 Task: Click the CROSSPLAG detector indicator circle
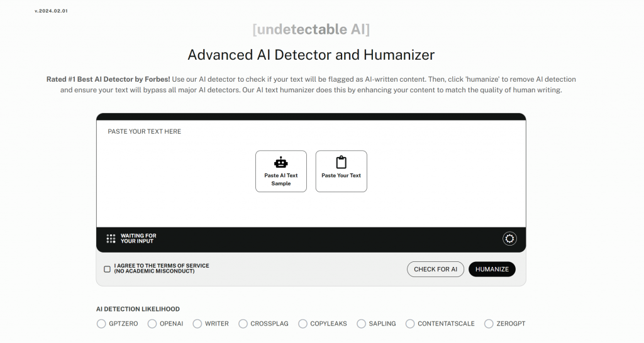243,324
